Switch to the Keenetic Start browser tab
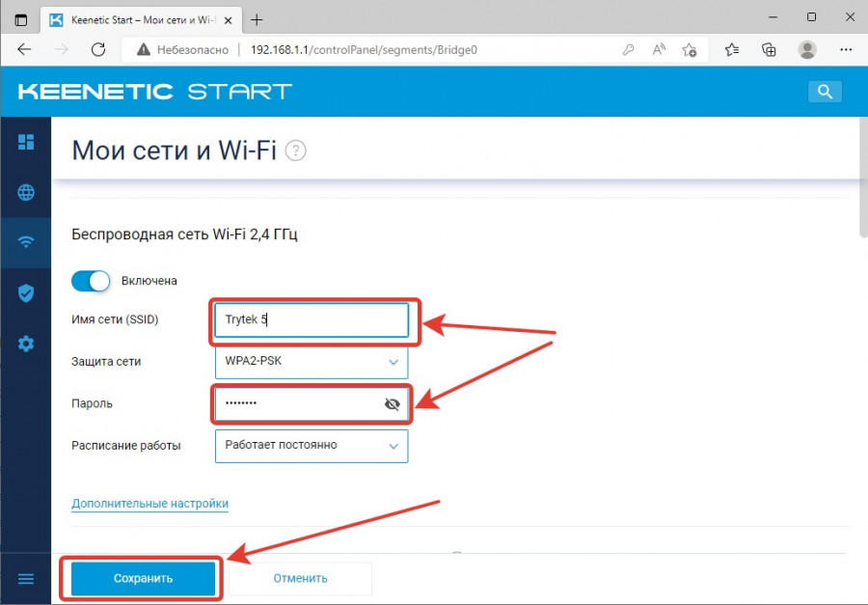 click(x=142, y=19)
